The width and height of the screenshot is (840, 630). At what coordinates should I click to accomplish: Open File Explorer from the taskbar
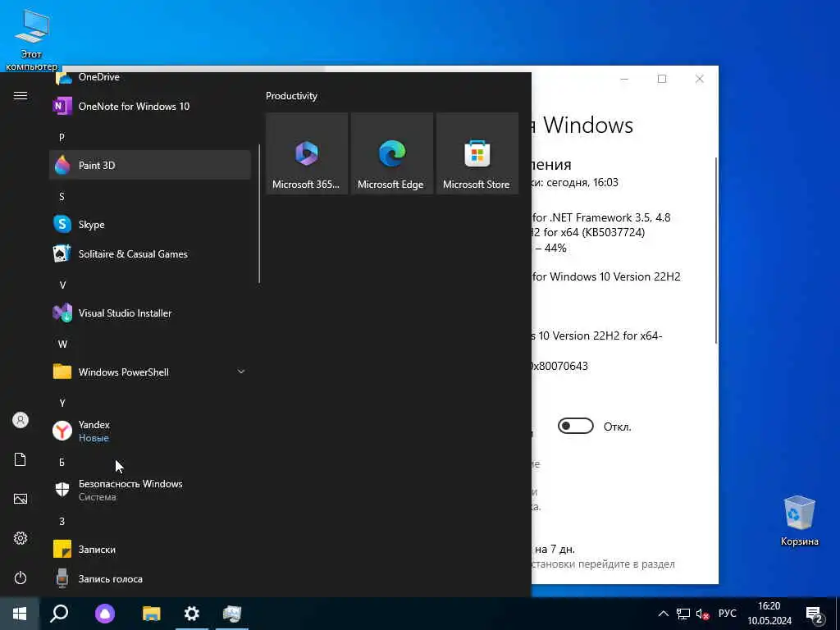[x=152, y=614]
